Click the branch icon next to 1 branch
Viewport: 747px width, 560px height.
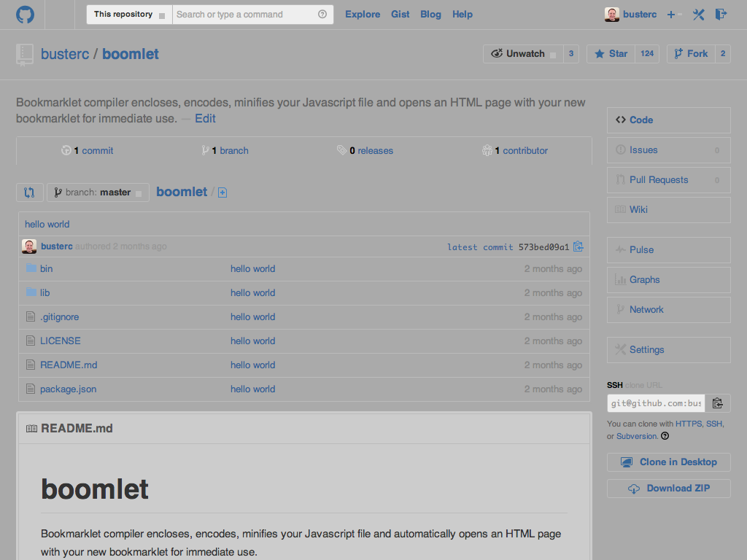coord(205,150)
